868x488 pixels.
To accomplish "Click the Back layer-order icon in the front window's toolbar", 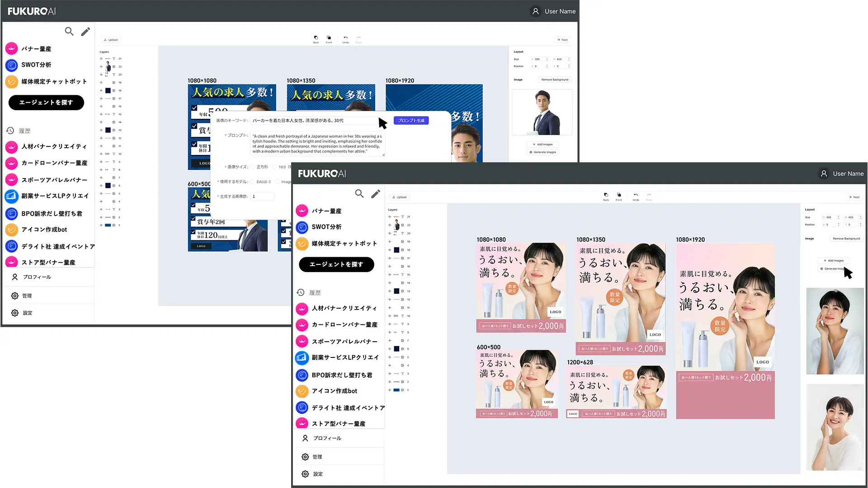I will [606, 195].
